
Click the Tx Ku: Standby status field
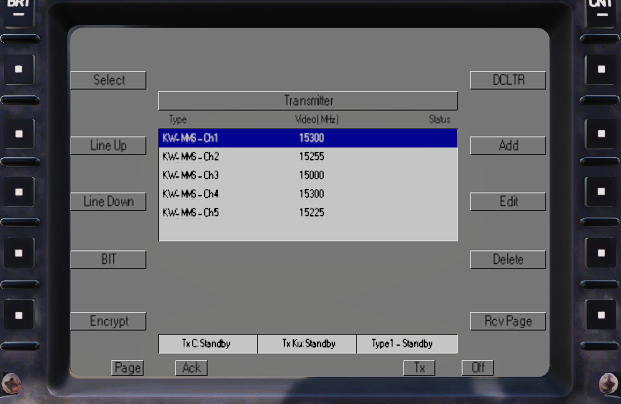click(307, 344)
